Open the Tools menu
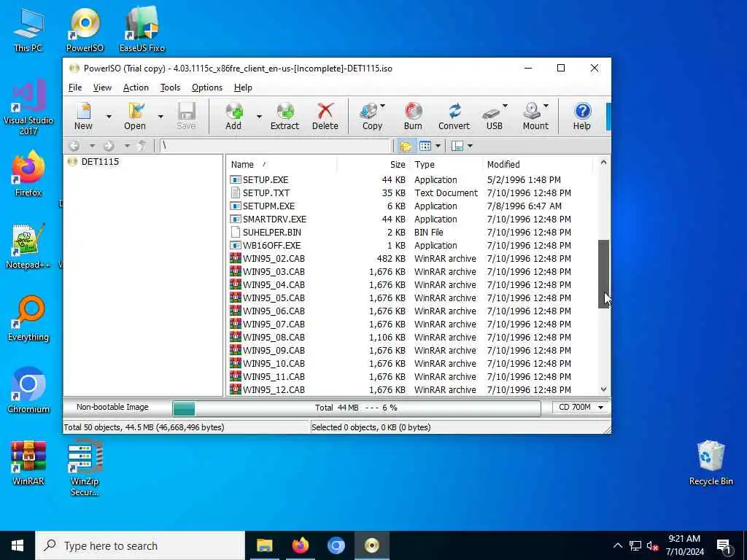This screenshot has width=747, height=560. pyautogui.click(x=170, y=87)
